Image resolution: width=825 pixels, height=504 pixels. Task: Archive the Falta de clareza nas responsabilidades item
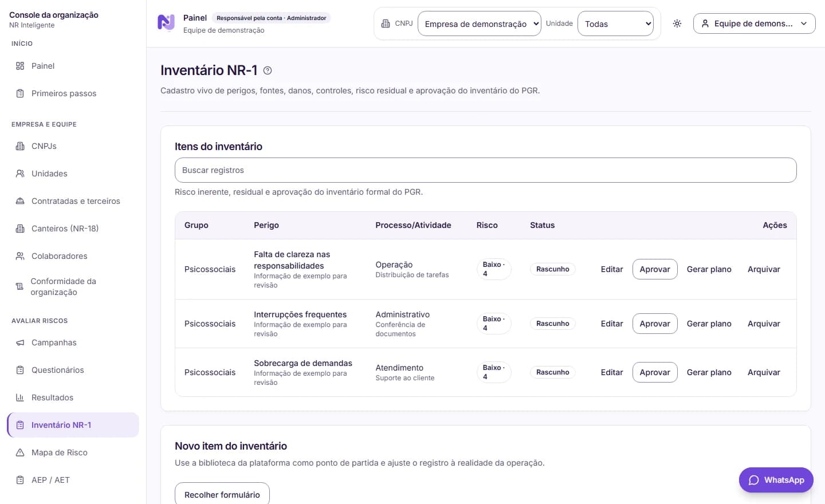tap(764, 269)
